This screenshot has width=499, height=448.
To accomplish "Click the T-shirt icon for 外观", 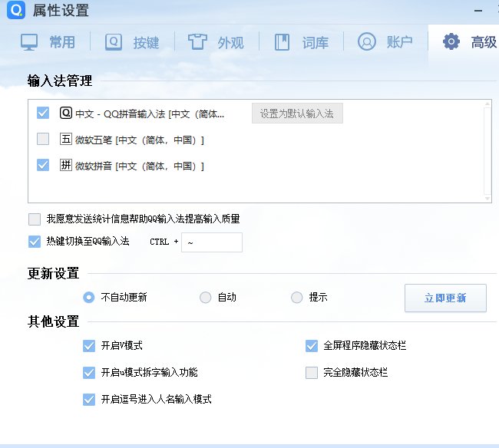I will 198,41.
